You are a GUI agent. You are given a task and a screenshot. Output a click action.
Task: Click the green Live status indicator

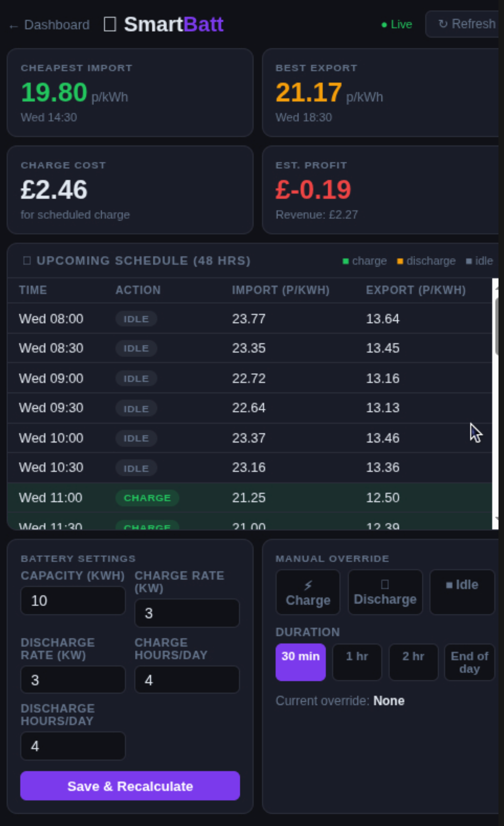[x=397, y=25]
